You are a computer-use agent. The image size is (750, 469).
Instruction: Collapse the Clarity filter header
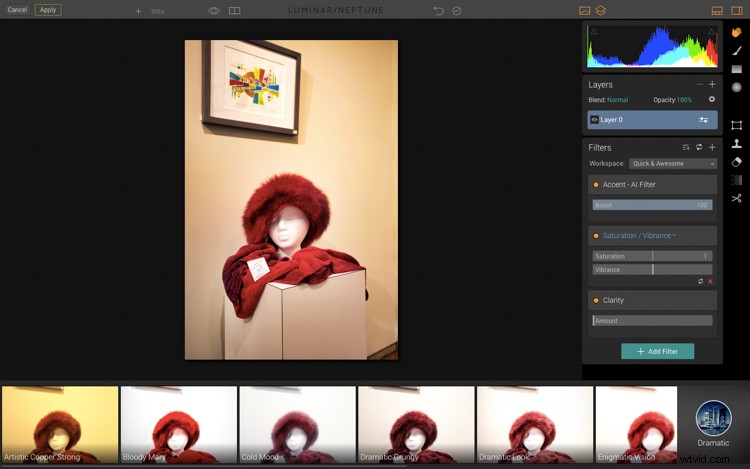(x=652, y=300)
